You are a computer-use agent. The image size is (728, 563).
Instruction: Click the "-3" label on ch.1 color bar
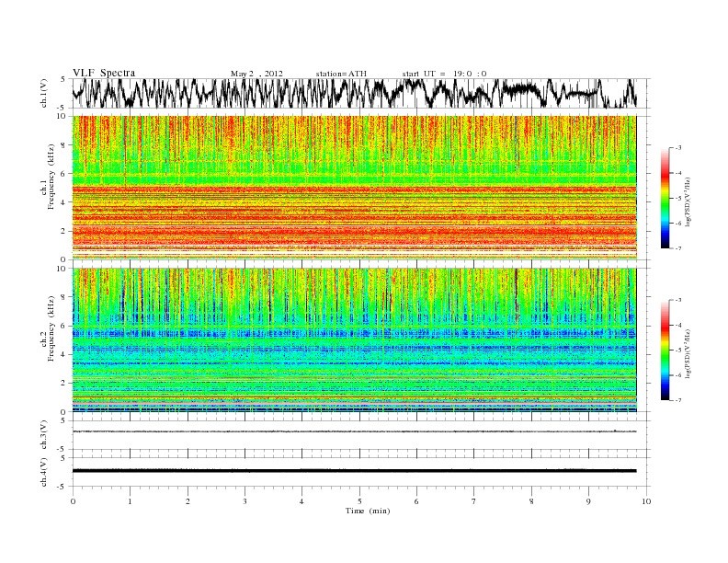[677, 148]
